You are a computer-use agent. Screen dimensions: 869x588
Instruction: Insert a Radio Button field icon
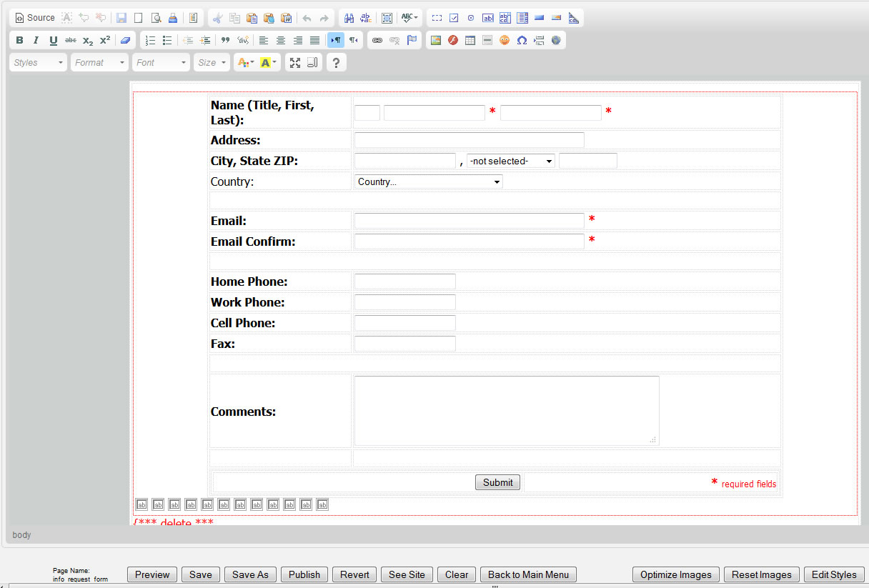click(x=471, y=18)
